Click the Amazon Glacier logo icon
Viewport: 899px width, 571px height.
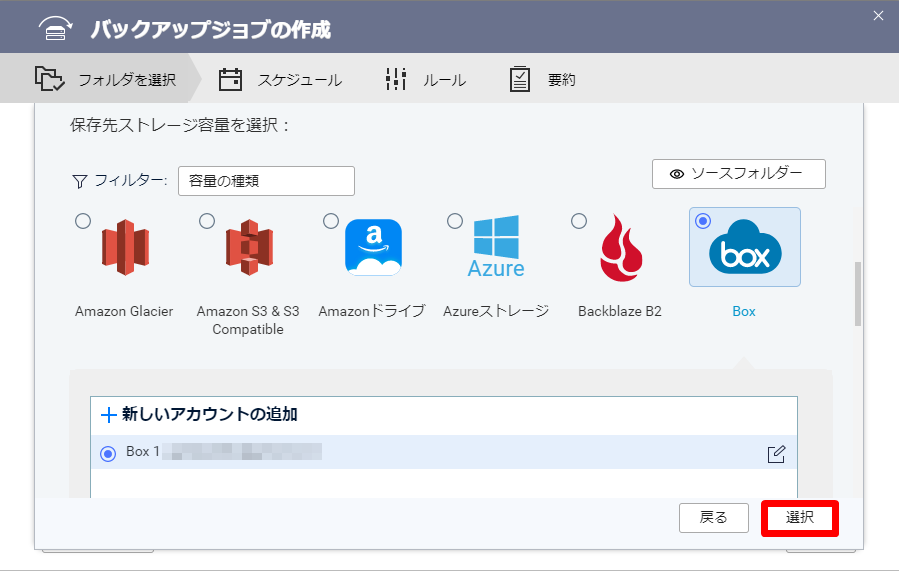point(126,248)
